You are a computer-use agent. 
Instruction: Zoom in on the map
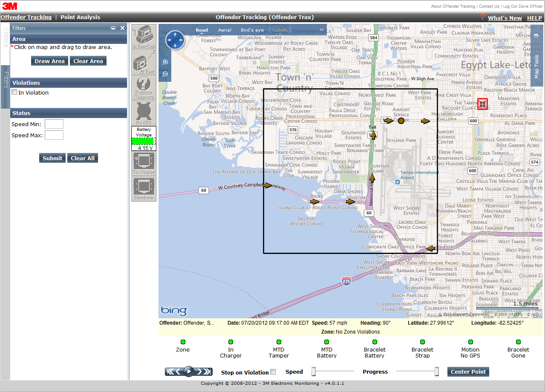[165, 62]
